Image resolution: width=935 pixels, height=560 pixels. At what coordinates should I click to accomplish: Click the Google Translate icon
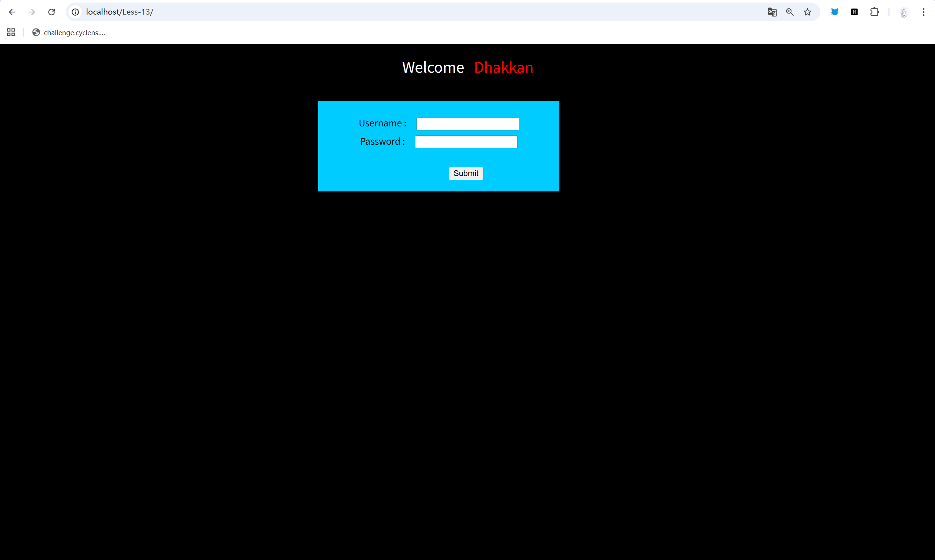pos(772,12)
